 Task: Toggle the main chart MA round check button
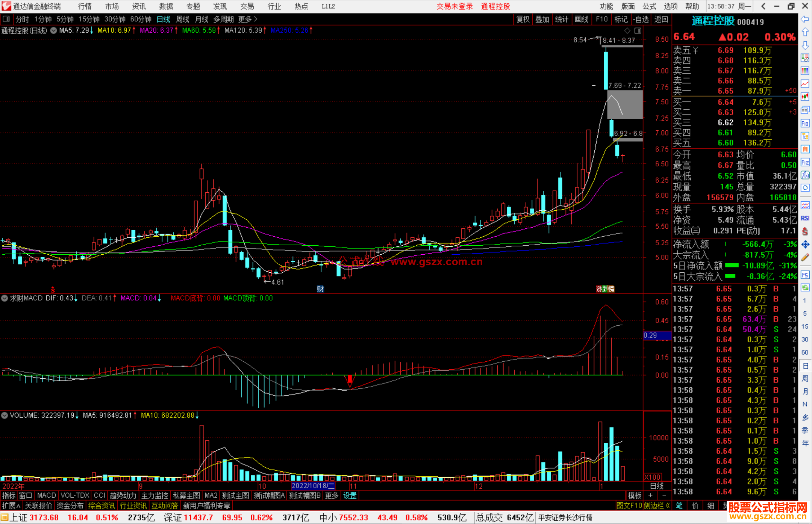click(54, 30)
